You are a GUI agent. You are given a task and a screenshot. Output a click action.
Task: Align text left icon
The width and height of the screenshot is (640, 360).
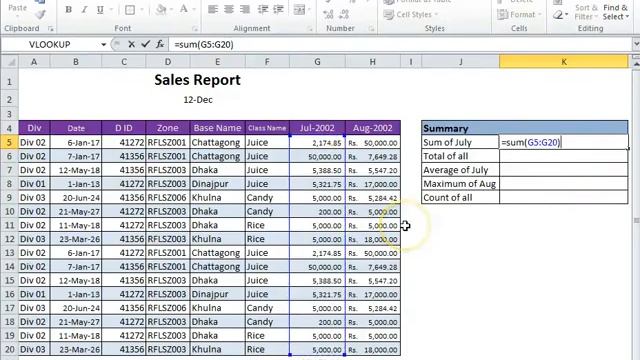tap(213, 9)
